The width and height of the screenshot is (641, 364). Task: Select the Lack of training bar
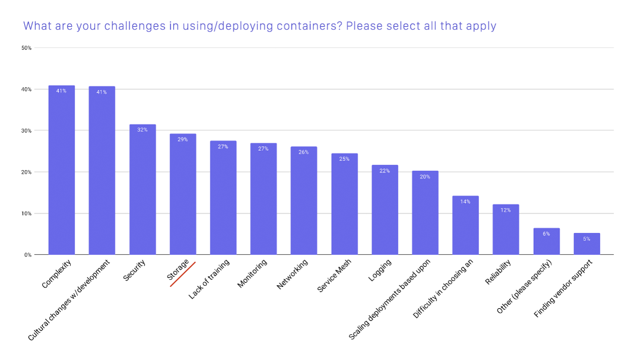223,198
